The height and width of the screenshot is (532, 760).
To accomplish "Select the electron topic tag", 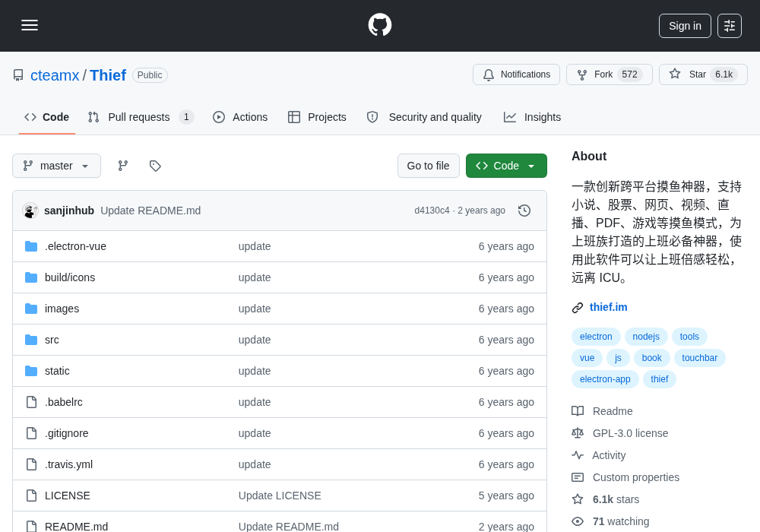I will tap(596, 336).
